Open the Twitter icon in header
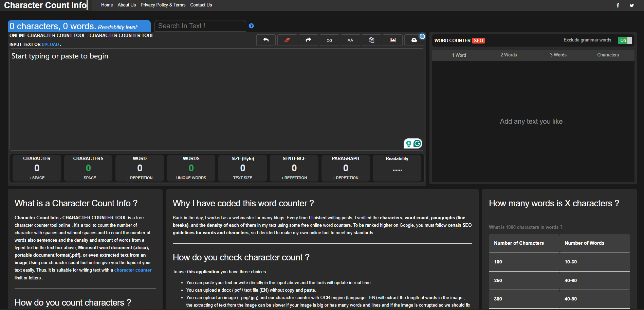Image resolution: width=644 pixels, height=310 pixels. tap(631, 5)
